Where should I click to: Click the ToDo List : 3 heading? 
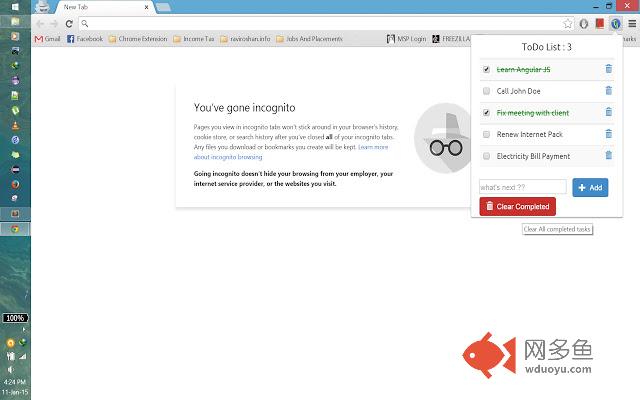pos(547,47)
